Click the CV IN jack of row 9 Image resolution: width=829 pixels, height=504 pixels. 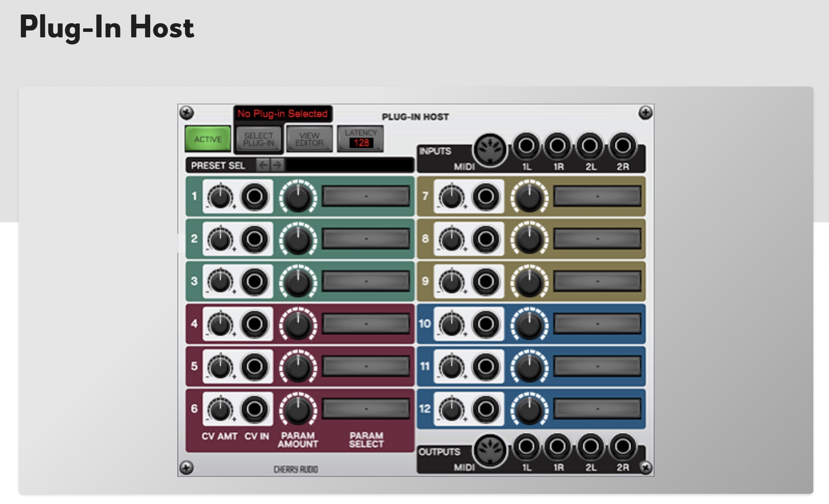click(x=486, y=281)
